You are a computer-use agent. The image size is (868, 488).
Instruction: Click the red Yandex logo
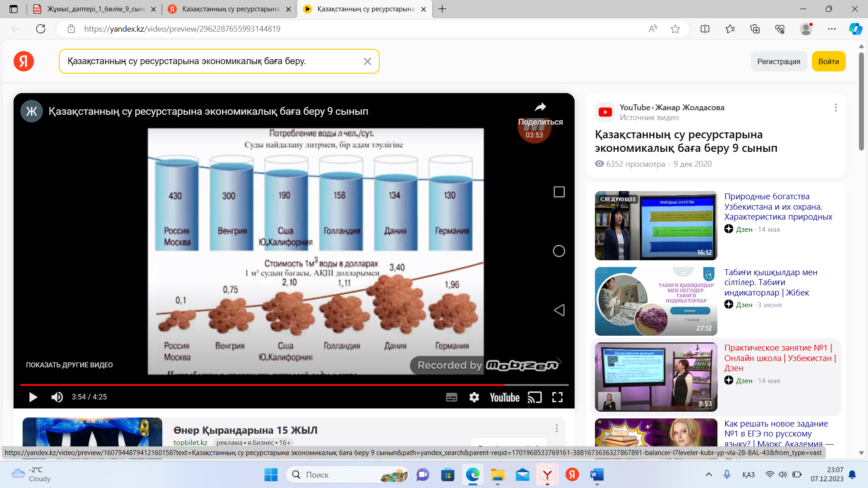[24, 61]
